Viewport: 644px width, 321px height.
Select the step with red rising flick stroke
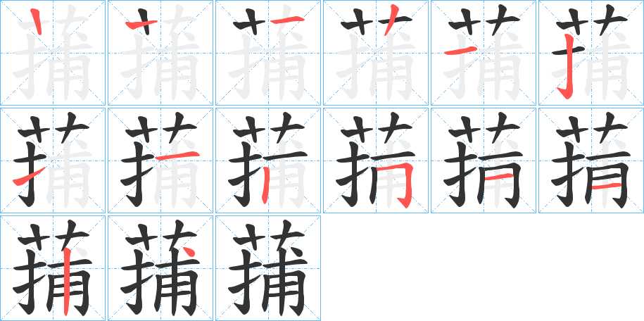coord(53,160)
